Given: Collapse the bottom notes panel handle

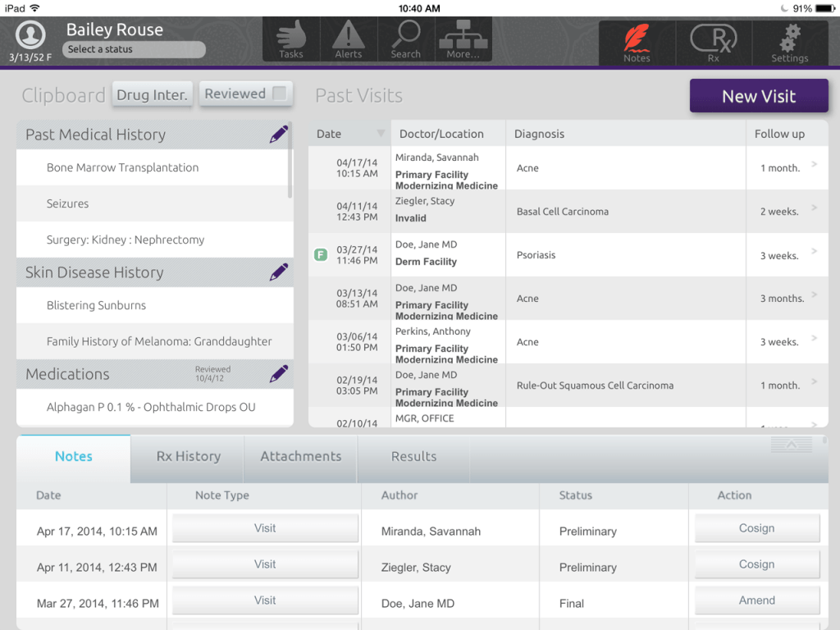Looking at the screenshot, I should pos(791,444).
